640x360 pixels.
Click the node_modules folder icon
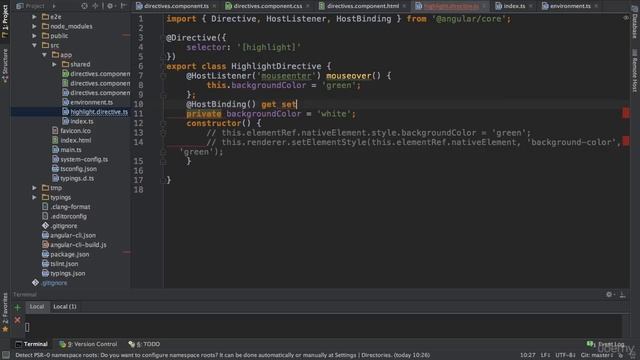[45, 26]
